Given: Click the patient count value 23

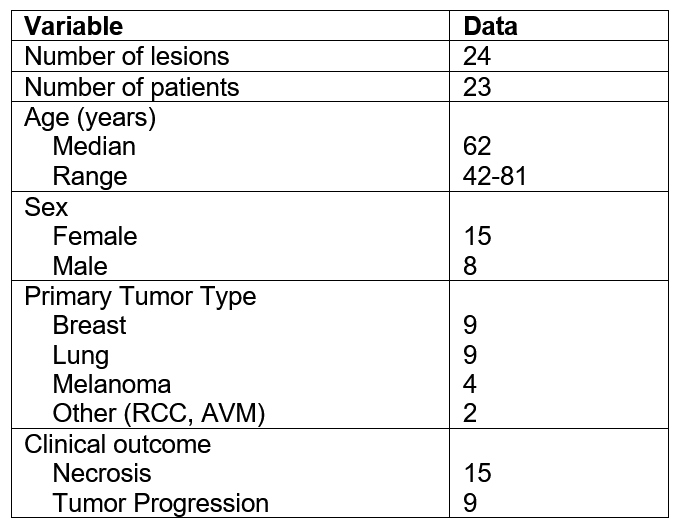Looking at the screenshot, I should (x=477, y=87).
